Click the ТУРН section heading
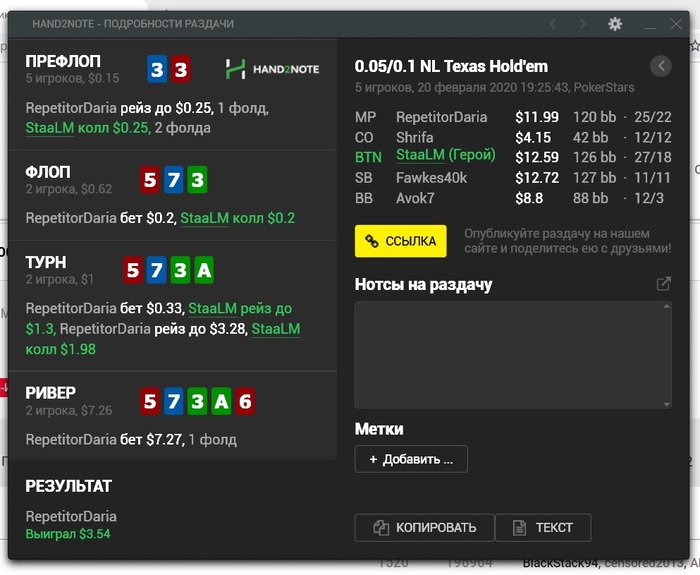This screenshot has height=575, width=700. pos(46,262)
